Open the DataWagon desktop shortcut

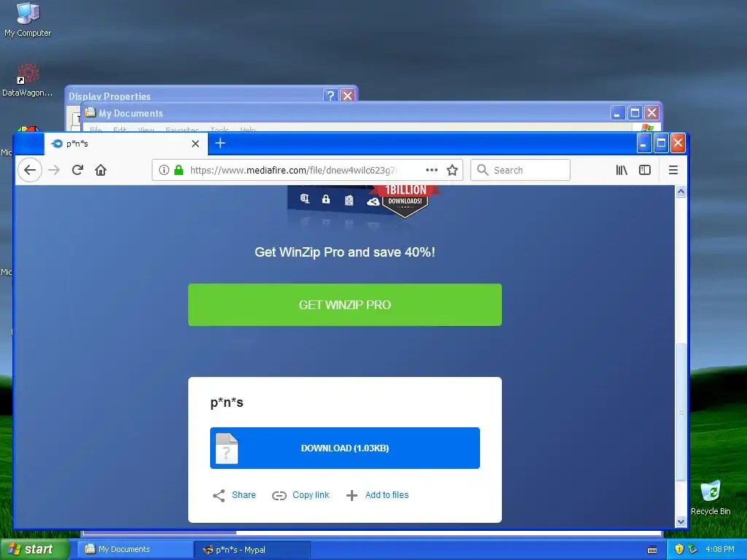tap(27, 80)
